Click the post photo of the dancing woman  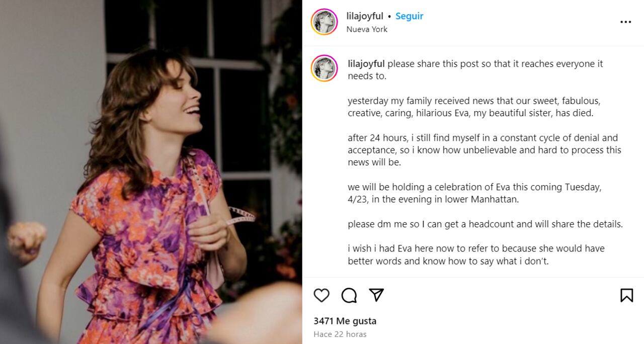coord(151,171)
